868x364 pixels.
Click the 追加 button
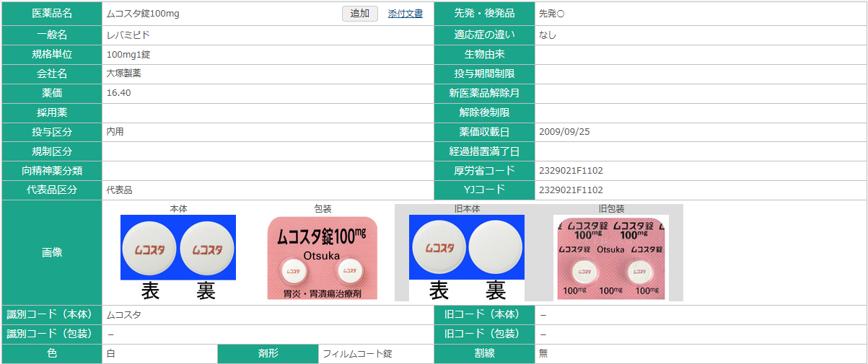point(359,14)
